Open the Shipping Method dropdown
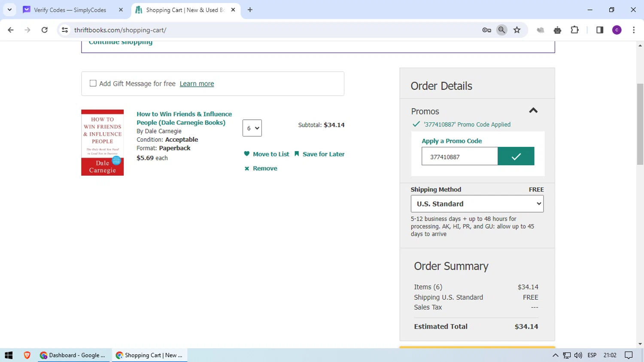 [477, 204]
